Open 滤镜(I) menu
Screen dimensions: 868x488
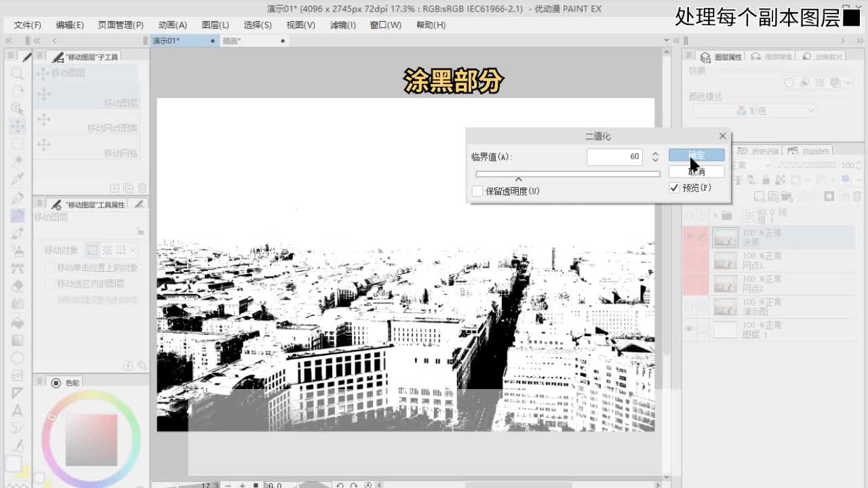pos(343,25)
